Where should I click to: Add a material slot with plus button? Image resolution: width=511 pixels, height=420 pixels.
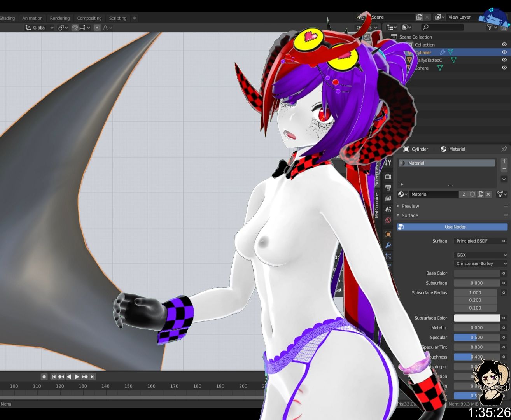[x=504, y=161]
